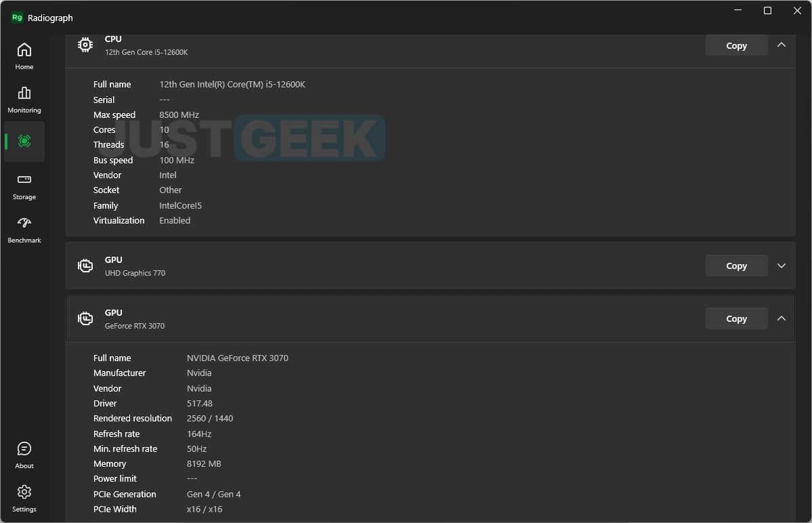Click the 100 MHz bus speed value
Image resolution: width=812 pixels, height=523 pixels.
pos(177,161)
